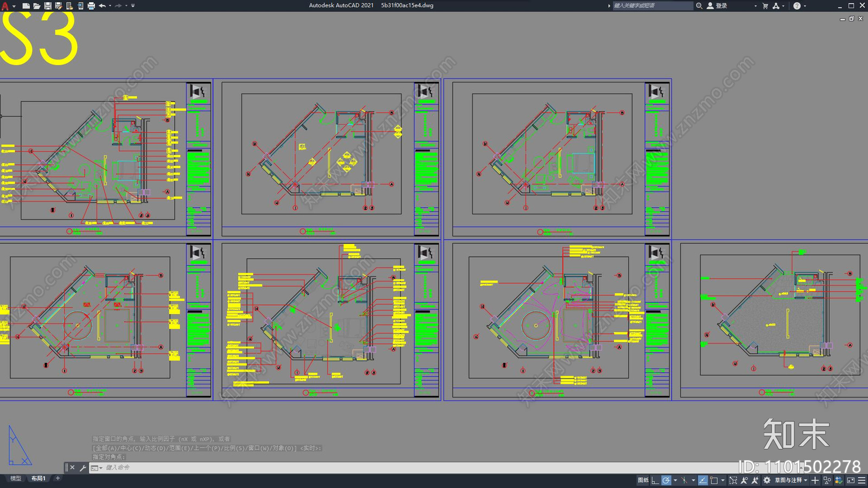The width and height of the screenshot is (868, 488).
Task: Add a new layout with plus tab
Action: coord(58,478)
